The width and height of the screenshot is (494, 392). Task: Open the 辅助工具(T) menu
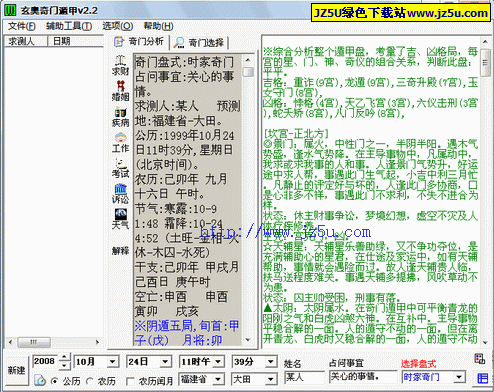click(x=69, y=26)
